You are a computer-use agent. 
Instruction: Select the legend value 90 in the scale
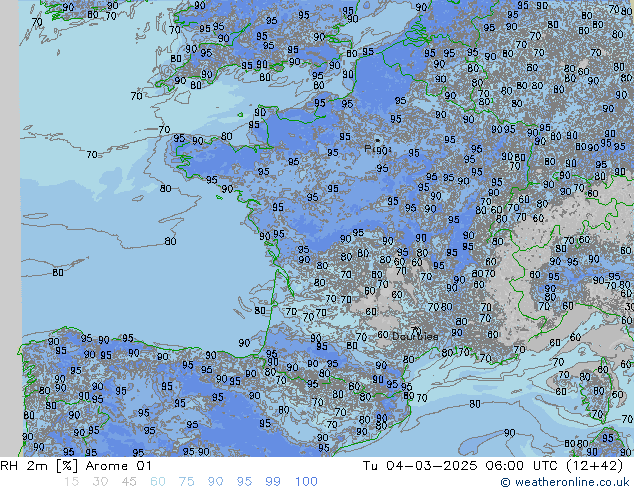pyautogui.click(x=215, y=482)
